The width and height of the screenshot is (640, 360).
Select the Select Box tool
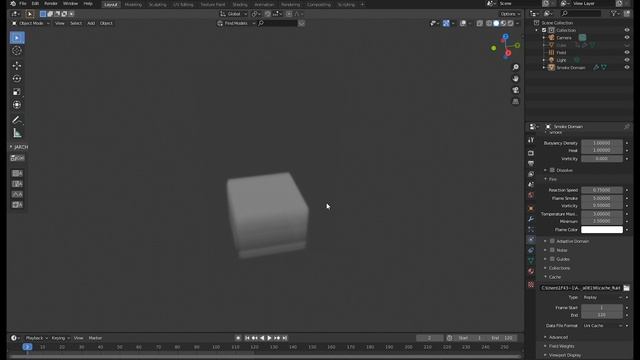pos(17,38)
